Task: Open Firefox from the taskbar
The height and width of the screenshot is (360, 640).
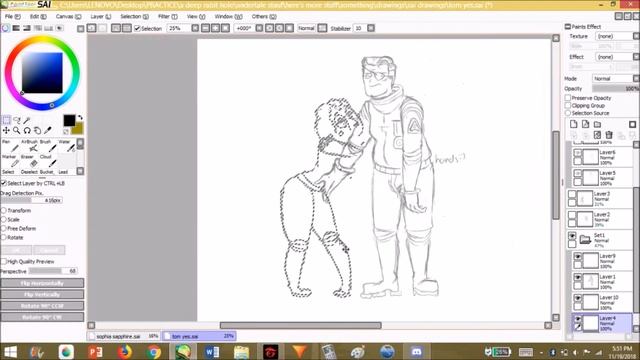Action: pyautogui.click(x=124, y=351)
